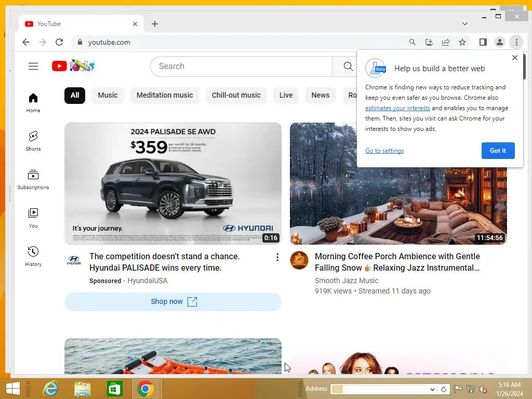Open Chrome three-dot menu
532x399 pixels.
(516, 42)
